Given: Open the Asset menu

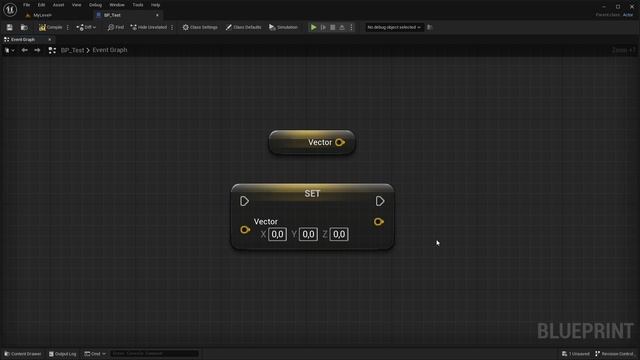Looking at the screenshot, I should click(58, 5).
